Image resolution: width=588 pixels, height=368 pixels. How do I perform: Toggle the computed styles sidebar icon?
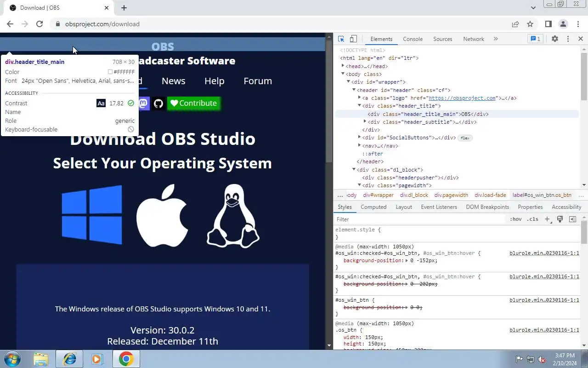572,219
